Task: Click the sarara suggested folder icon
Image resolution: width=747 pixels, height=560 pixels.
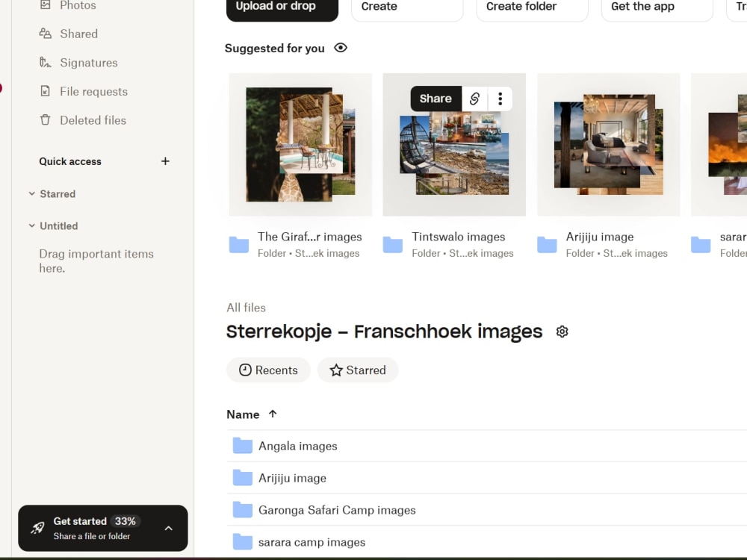Action: click(x=701, y=245)
